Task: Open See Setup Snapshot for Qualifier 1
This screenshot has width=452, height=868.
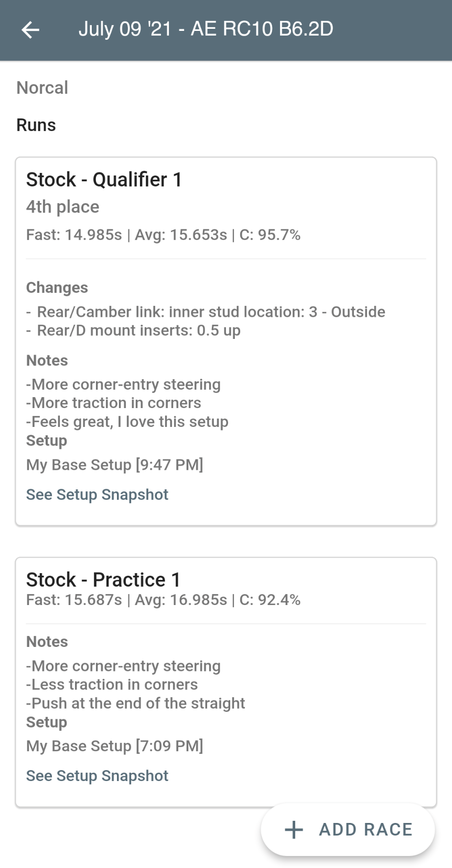Action: [x=97, y=495]
